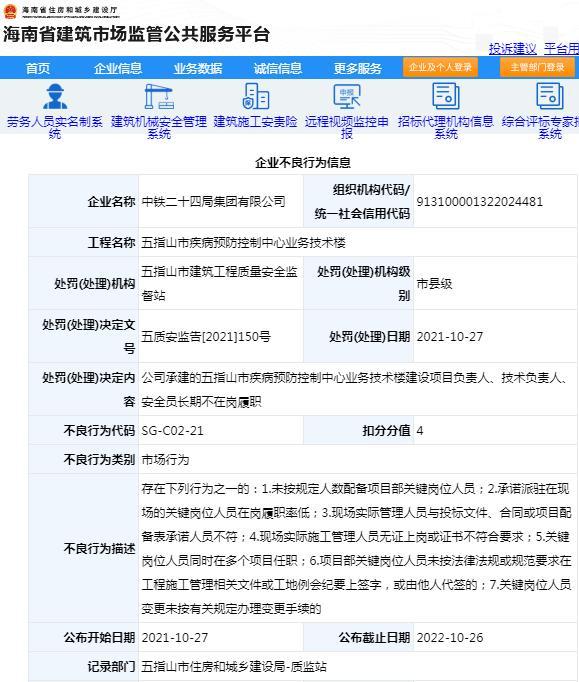The height and width of the screenshot is (682, 579).
Task: Open the 更多服务 menu
Action: 358,68
